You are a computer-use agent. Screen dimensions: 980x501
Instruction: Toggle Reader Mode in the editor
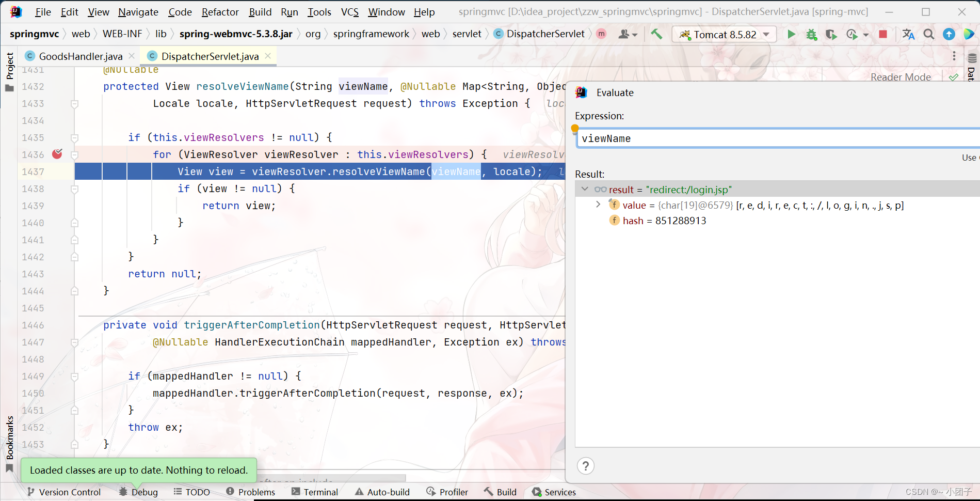901,77
